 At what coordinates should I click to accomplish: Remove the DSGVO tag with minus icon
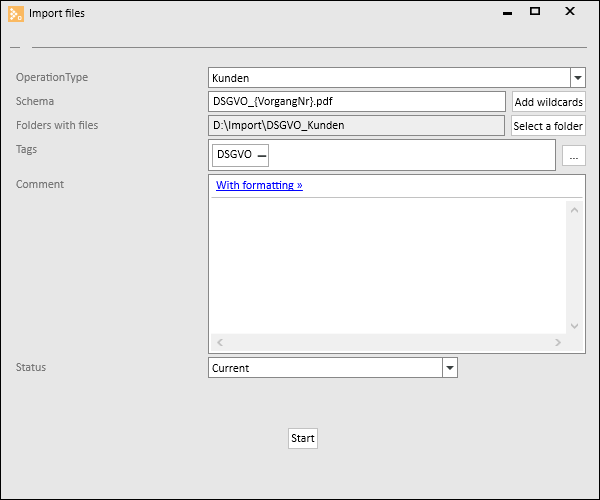(262, 156)
